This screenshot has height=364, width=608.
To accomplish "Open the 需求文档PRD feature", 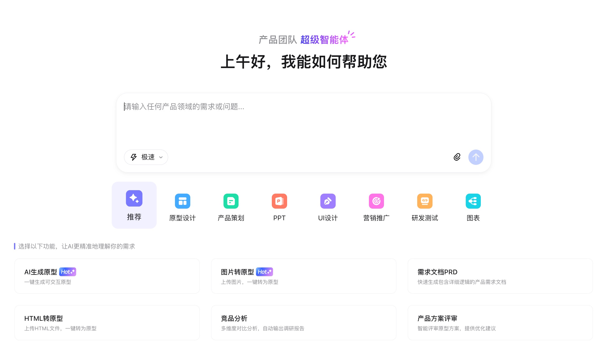I will pos(500,276).
